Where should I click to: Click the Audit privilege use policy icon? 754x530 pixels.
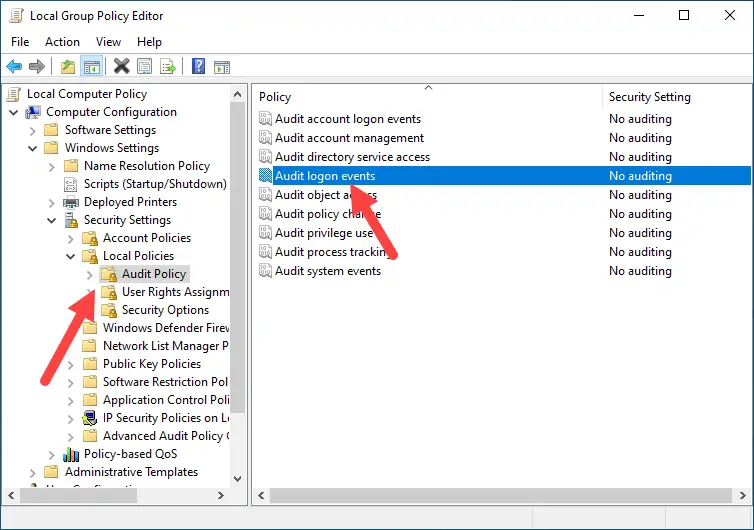pos(265,232)
